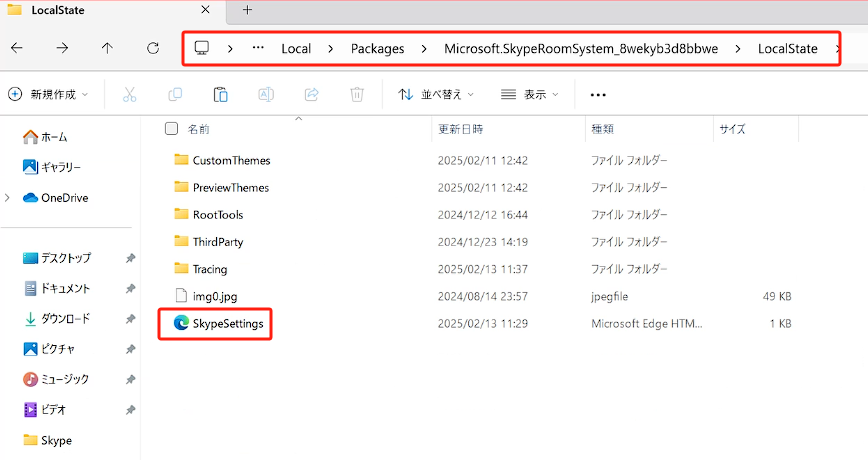Go forward in folder history
The height and width of the screenshot is (460, 868).
[x=62, y=48]
